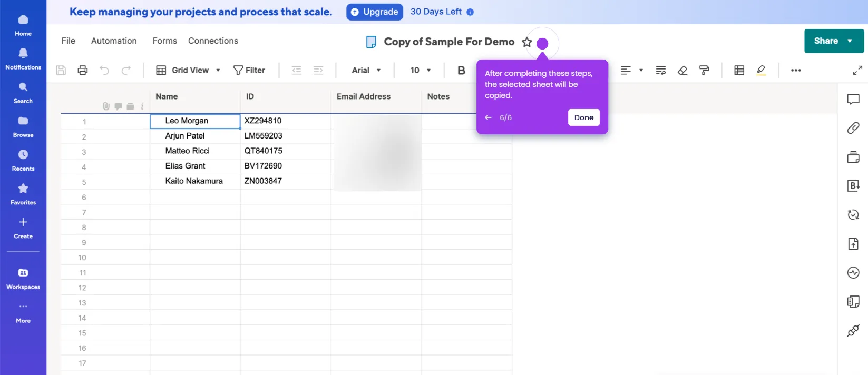Image resolution: width=868 pixels, height=375 pixels.
Task: Outdent the selected row
Action: coord(297,70)
